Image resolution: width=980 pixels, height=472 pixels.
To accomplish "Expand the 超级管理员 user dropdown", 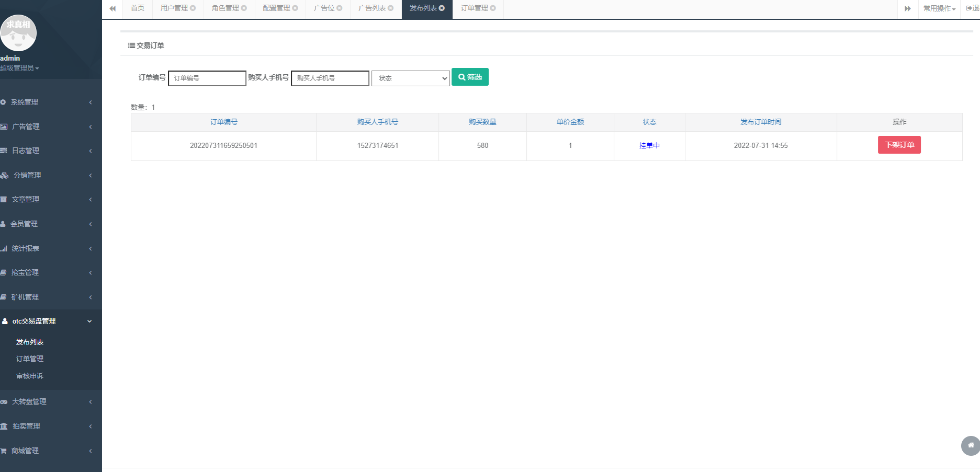I will pyautogui.click(x=19, y=68).
